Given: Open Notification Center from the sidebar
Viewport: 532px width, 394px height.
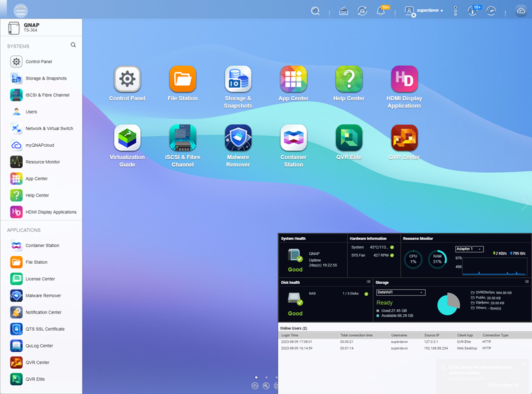Looking at the screenshot, I should (43, 312).
